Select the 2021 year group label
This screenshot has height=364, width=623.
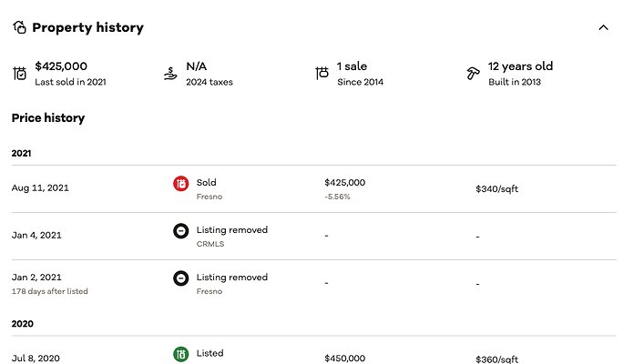click(x=22, y=153)
